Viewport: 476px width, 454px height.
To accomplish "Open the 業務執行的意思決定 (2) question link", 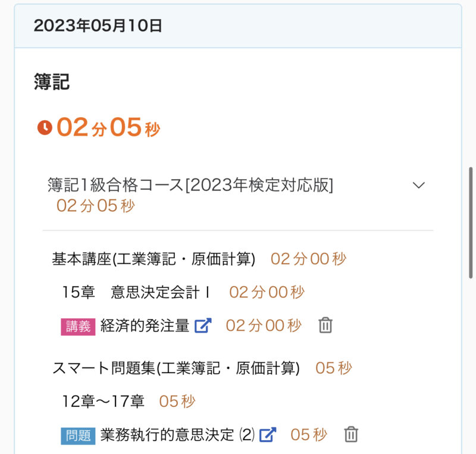I will [x=177, y=435].
